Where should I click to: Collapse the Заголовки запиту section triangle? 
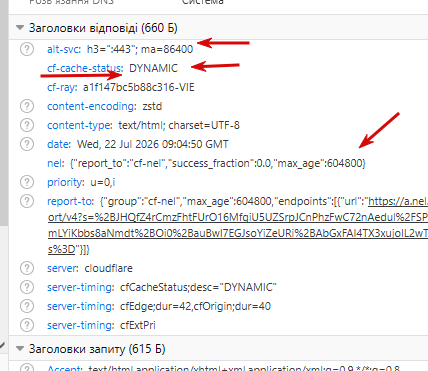pyautogui.click(x=20, y=349)
